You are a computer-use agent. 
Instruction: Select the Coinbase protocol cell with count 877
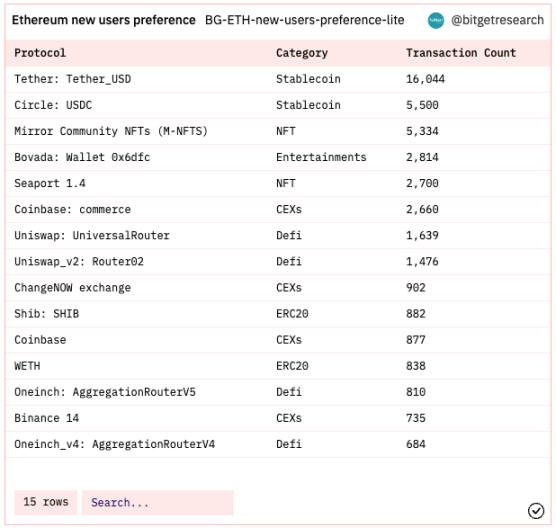(40, 340)
